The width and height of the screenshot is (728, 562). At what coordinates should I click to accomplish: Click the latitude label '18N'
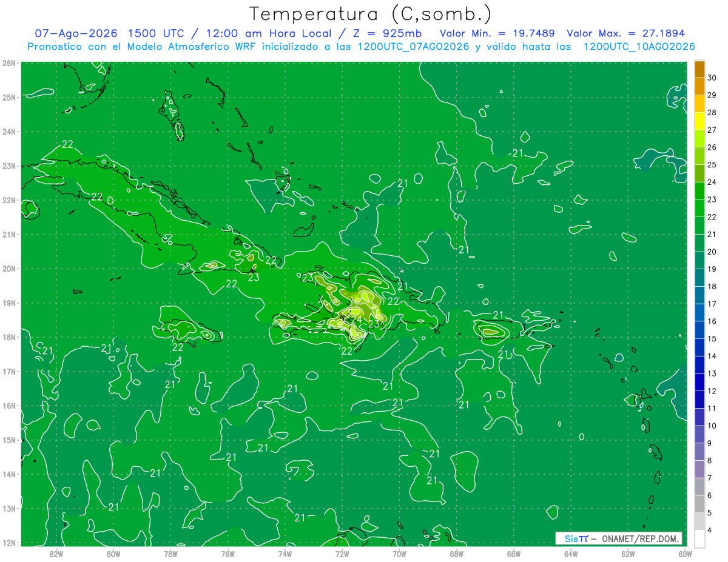point(8,337)
